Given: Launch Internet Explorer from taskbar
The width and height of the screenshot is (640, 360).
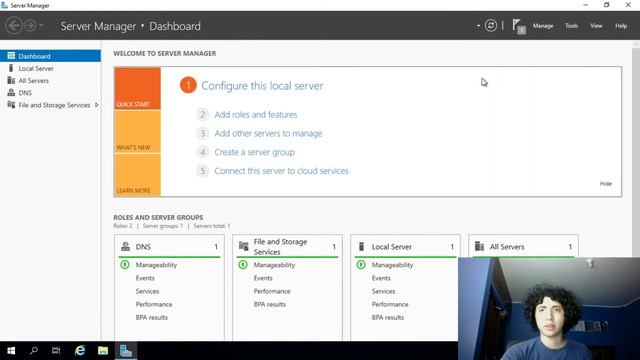Looking at the screenshot, I should coord(80,351).
